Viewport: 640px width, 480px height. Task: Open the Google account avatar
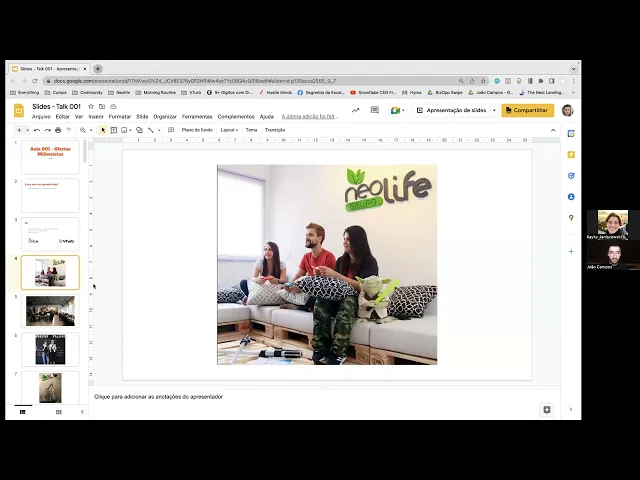click(567, 110)
